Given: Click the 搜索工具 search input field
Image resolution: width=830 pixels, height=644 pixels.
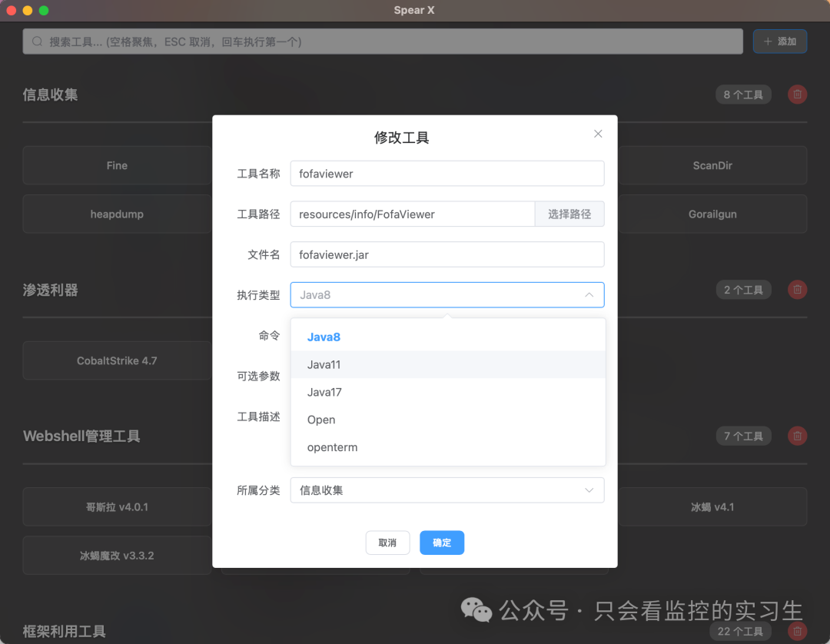Looking at the screenshot, I should pos(307,41).
